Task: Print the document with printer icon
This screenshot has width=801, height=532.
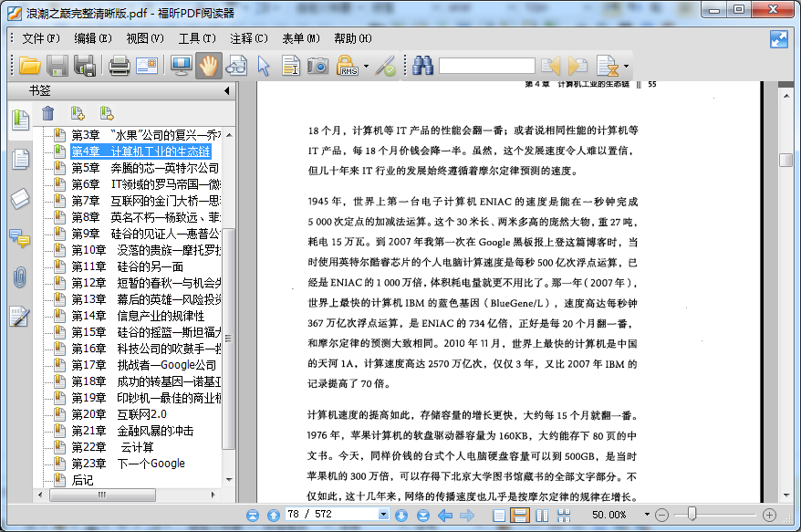Action: pyautogui.click(x=119, y=66)
